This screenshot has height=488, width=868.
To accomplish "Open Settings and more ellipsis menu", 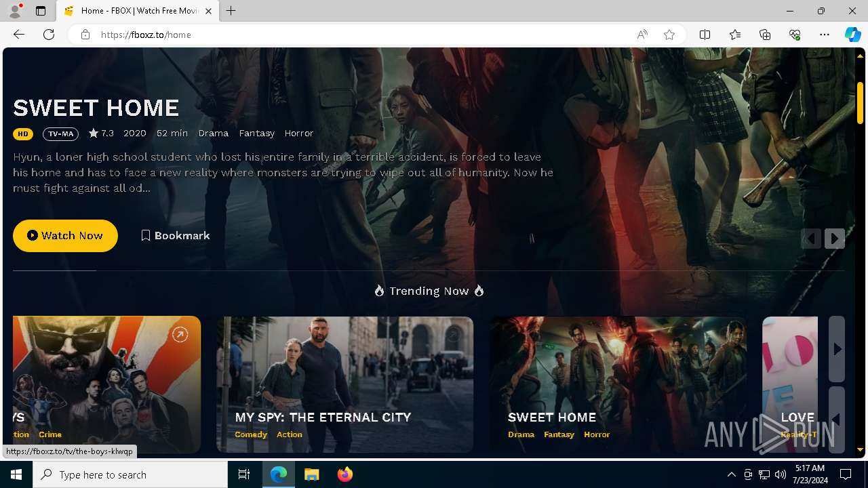I will [825, 35].
